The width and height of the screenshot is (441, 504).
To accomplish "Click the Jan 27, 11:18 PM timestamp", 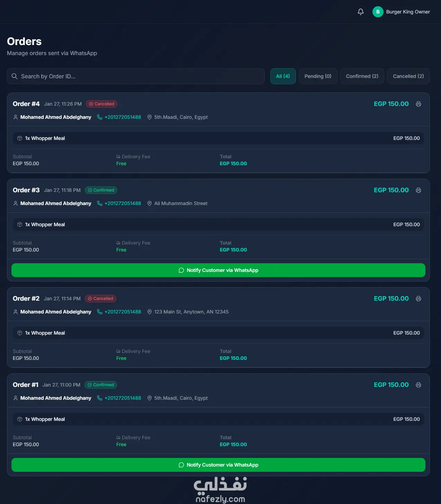I will pyautogui.click(x=62, y=190).
